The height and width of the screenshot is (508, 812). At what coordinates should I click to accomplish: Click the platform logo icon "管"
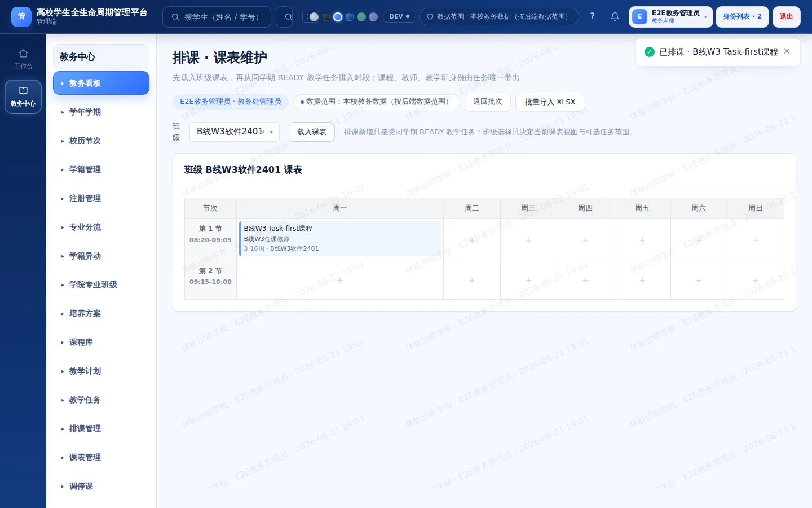tap(21, 17)
